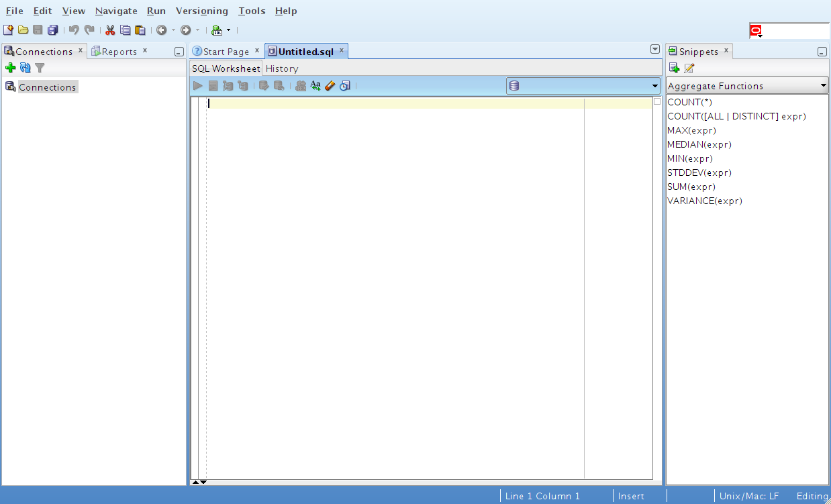Collapse editor with bottom splitter arrows

(x=199, y=482)
